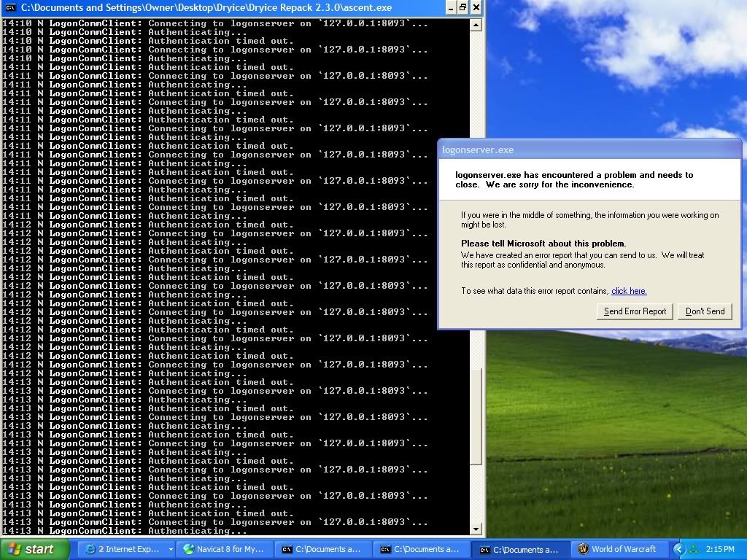This screenshot has height=560, width=747.
Task: Click the ascent.exe console title bar path
Action: pyautogui.click(x=206, y=7)
